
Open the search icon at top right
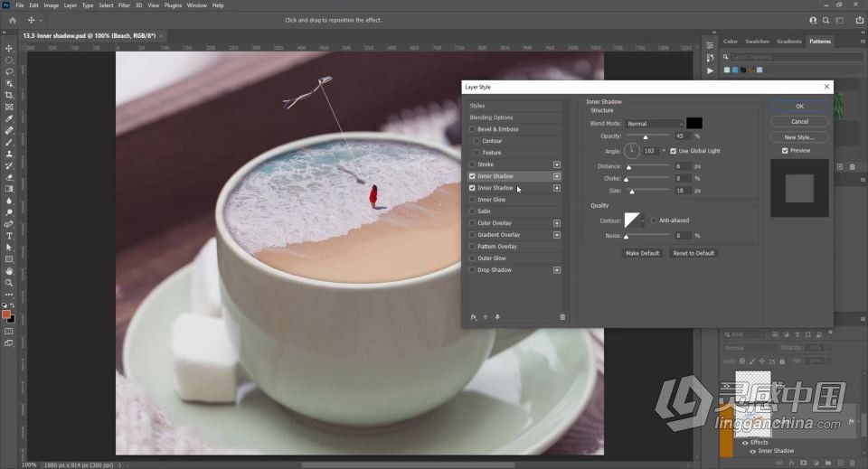click(x=826, y=21)
